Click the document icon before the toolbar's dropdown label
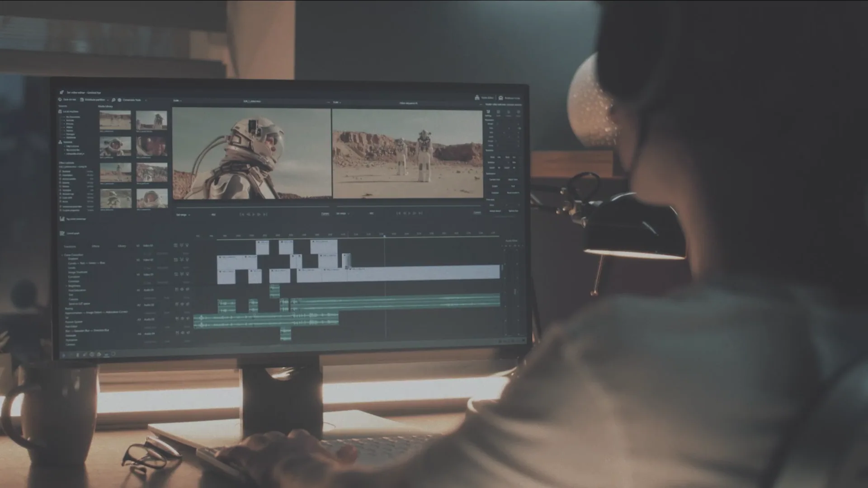 (82, 99)
